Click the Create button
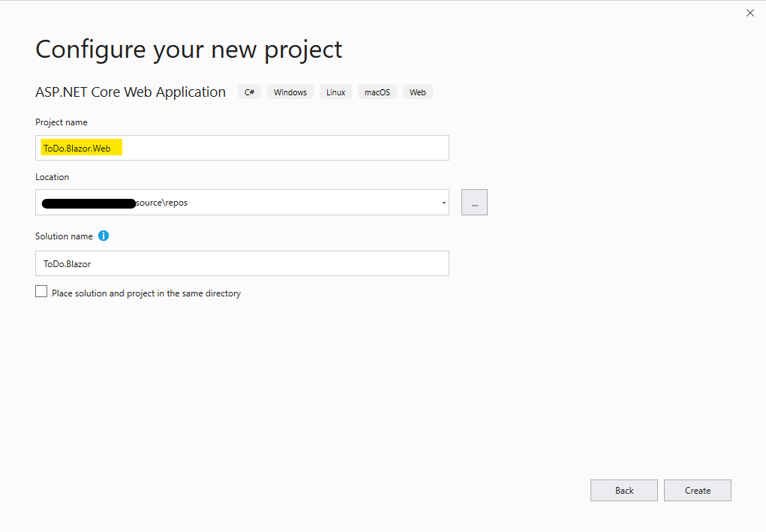Image resolution: width=766 pixels, height=532 pixels. tap(698, 491)
